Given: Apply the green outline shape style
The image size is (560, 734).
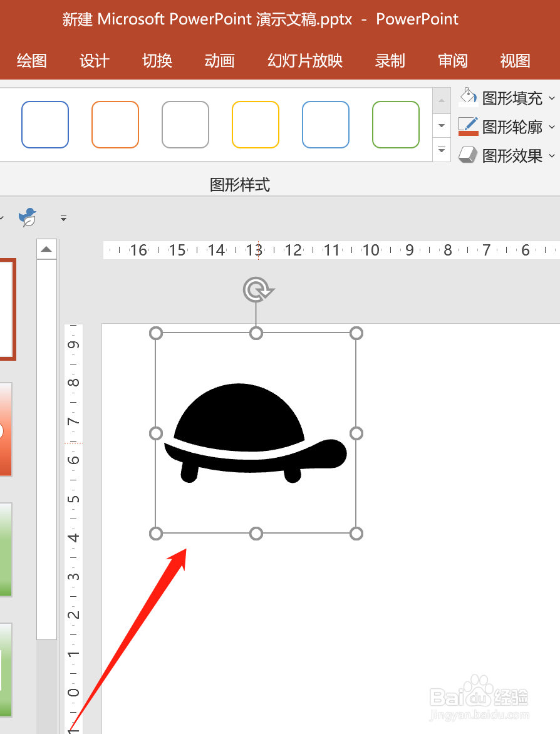Looking at the screenshot, I should (x=396, y=125).
